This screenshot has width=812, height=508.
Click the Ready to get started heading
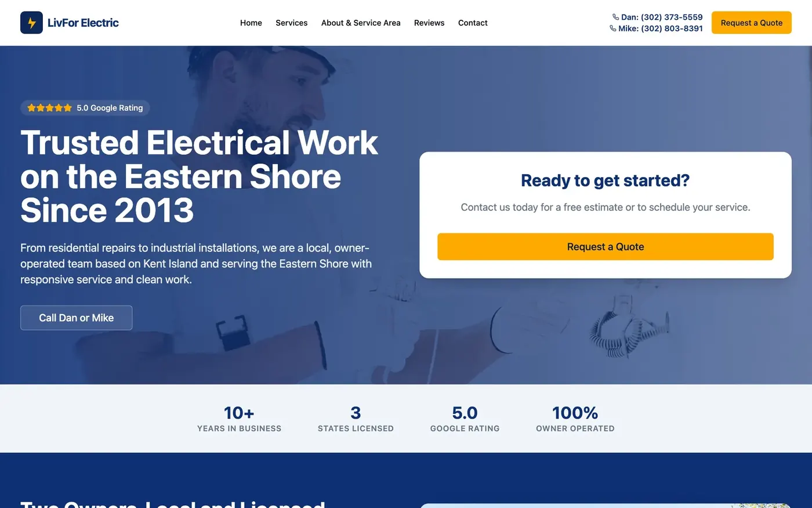click(x=606, y=181)
